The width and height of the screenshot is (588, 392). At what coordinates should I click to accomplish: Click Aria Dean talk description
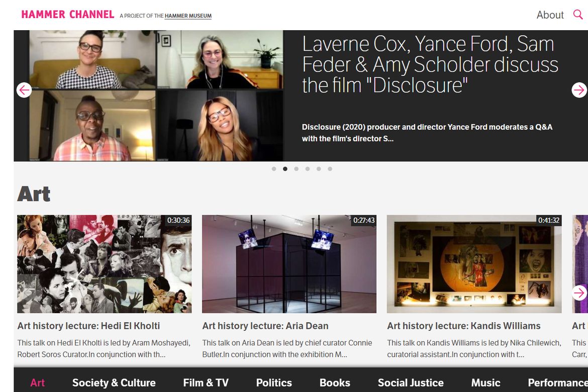pos(287,348)
